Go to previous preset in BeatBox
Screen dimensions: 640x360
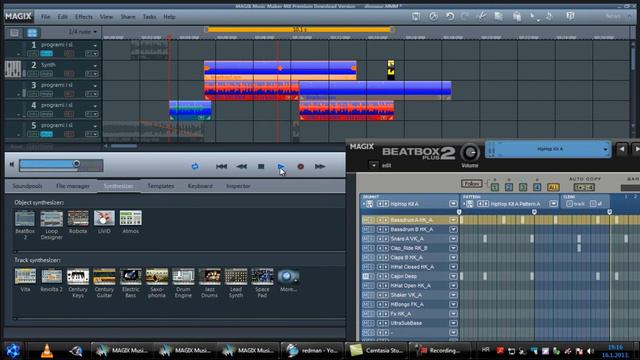click(621, 149)
